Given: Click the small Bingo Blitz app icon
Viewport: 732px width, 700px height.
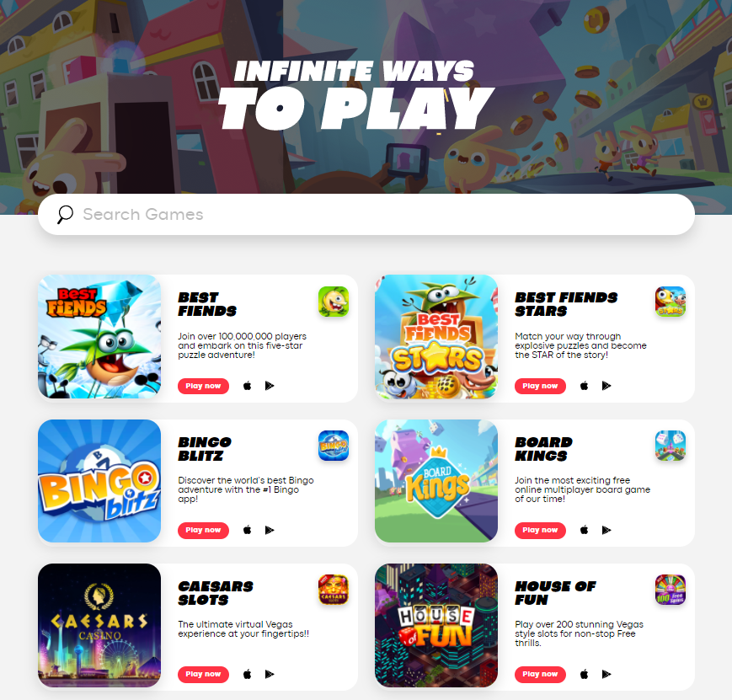Looking at the screenshot, I should click(x=334, y=446).
